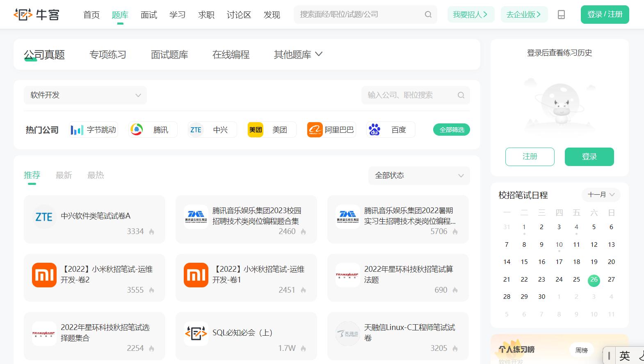Click the ByteDance company logo
Screen dimensions: 644x364
point(77,130)
